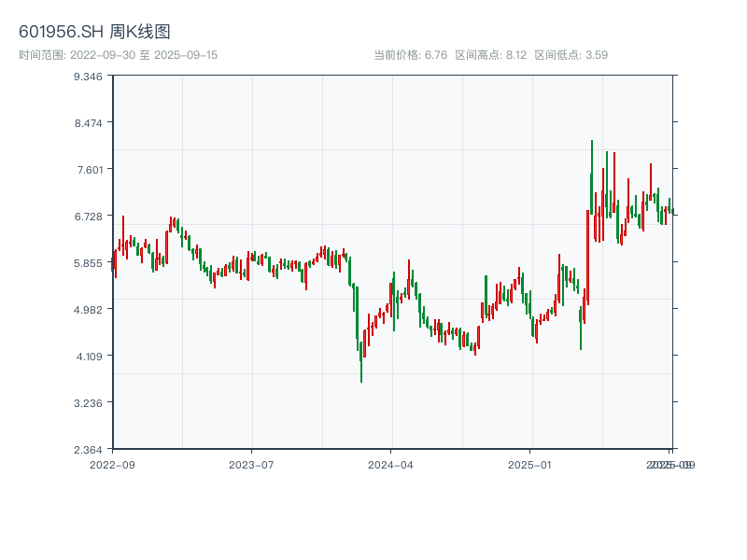Select the 2023-07 x-axis date label
Viewport: 747px width, 560px height.
pos(251,464)
